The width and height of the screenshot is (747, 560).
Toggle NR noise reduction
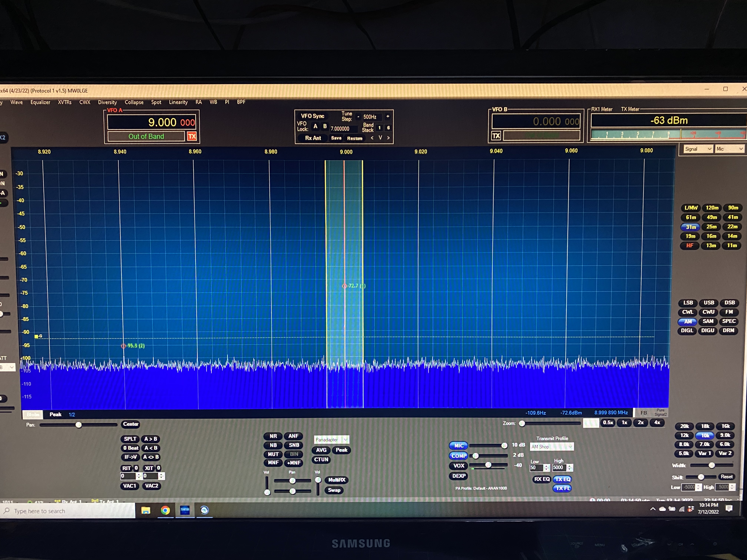(273, 436)
